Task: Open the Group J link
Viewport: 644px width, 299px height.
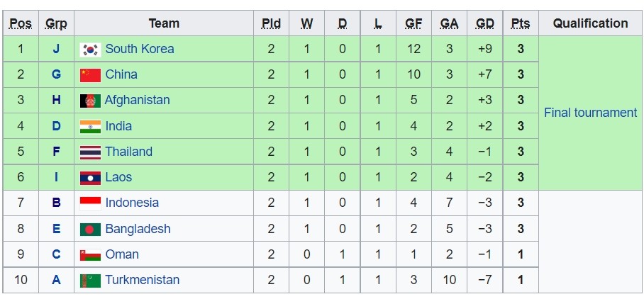Action: pos(56,49)
